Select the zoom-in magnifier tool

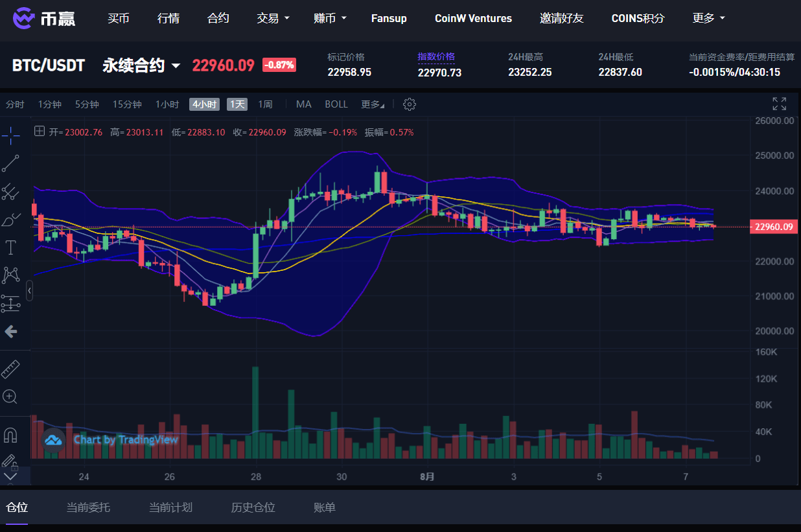[x=10, y=397]
